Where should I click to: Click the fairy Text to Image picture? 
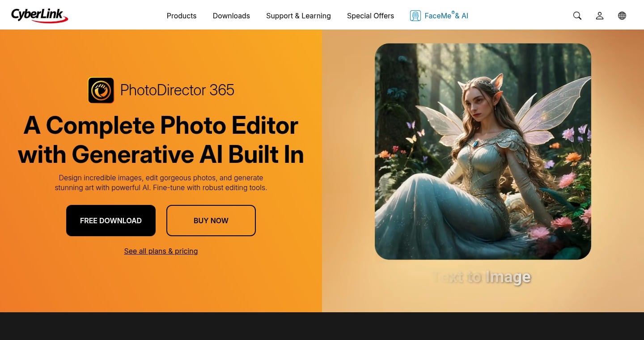(483, 151)
